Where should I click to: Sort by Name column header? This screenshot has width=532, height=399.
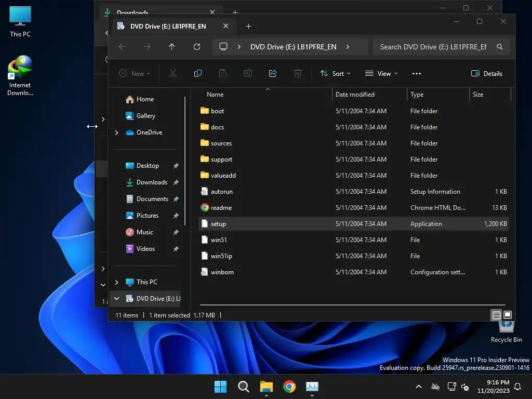(215, 95)
